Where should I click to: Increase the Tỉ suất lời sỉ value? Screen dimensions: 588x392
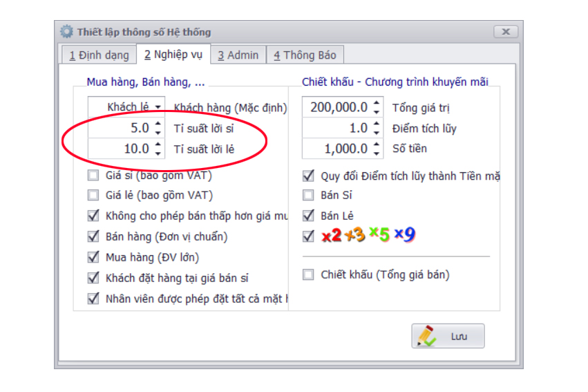pyautogui.click(x=158, y=124)
